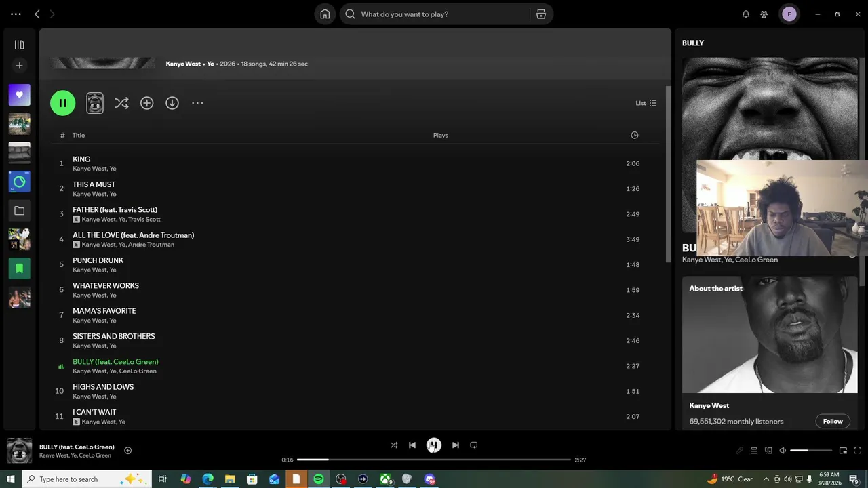
Task: Open Connect to a device
Action: (768, 451)
